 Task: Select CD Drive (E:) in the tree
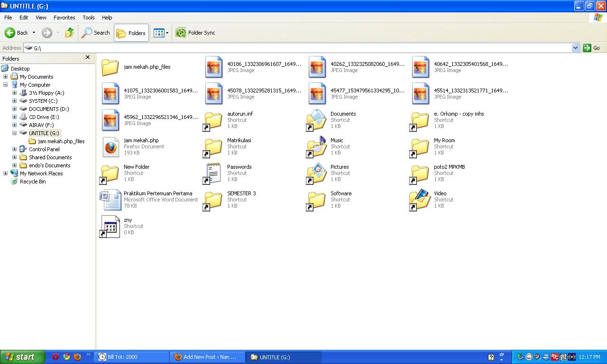click(x=44, y=117)
